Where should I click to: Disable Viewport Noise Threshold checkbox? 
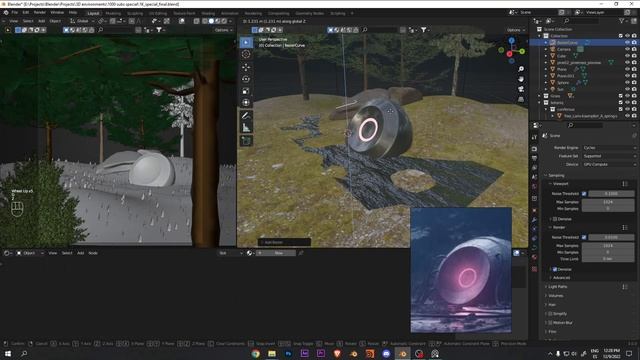click(x=584, y=194)
